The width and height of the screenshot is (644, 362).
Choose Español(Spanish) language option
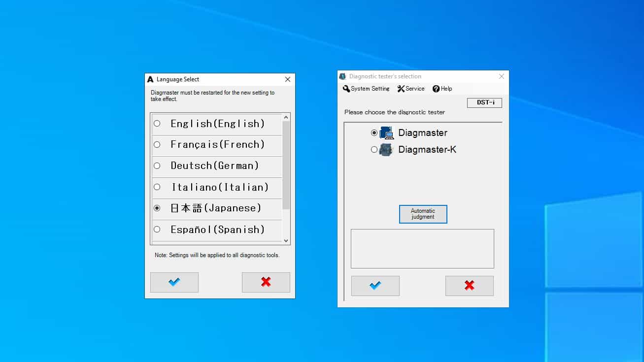coord(157,230)
